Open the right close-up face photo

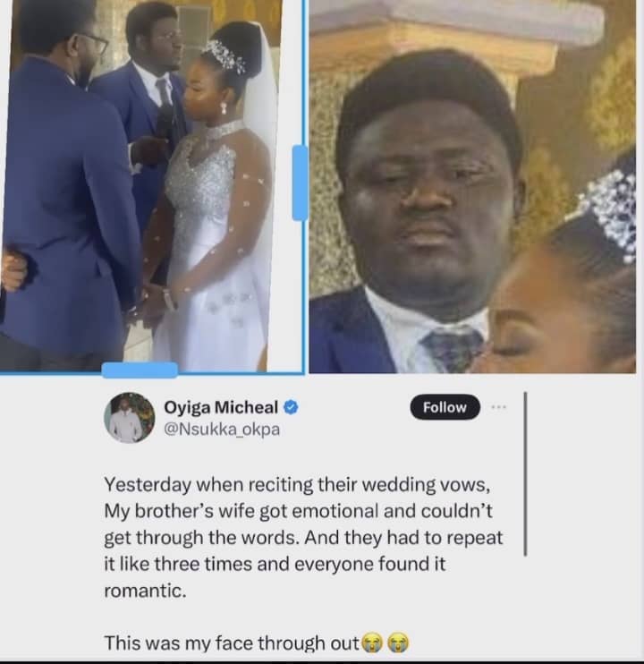(x=472, y=186)
